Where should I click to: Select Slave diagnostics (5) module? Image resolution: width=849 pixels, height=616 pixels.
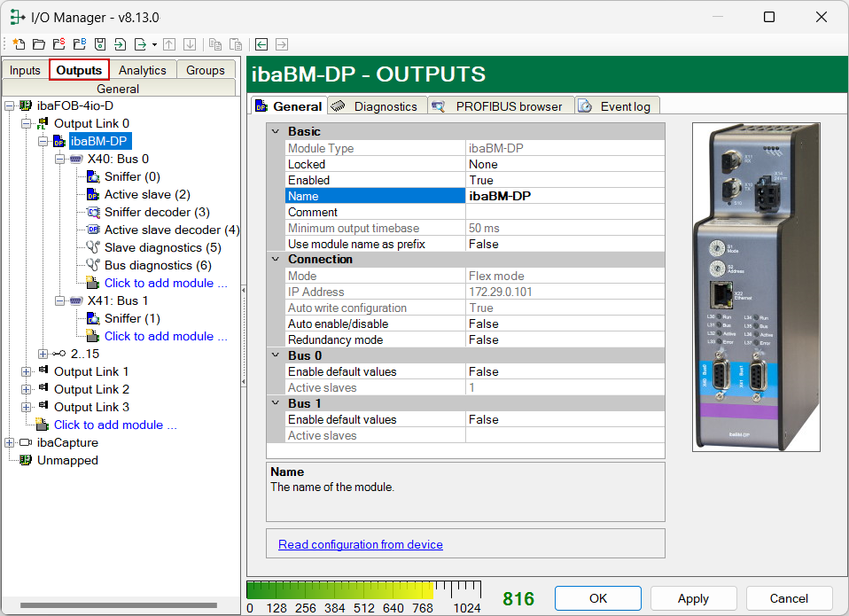[162, 248]
